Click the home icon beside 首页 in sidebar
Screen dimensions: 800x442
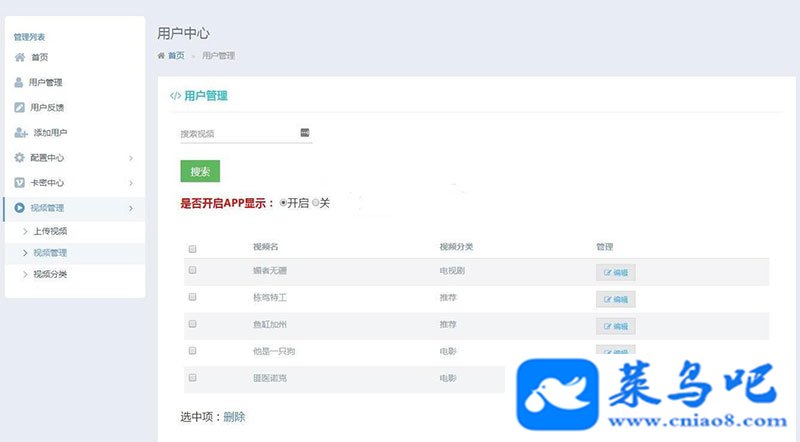pos(20,57)
